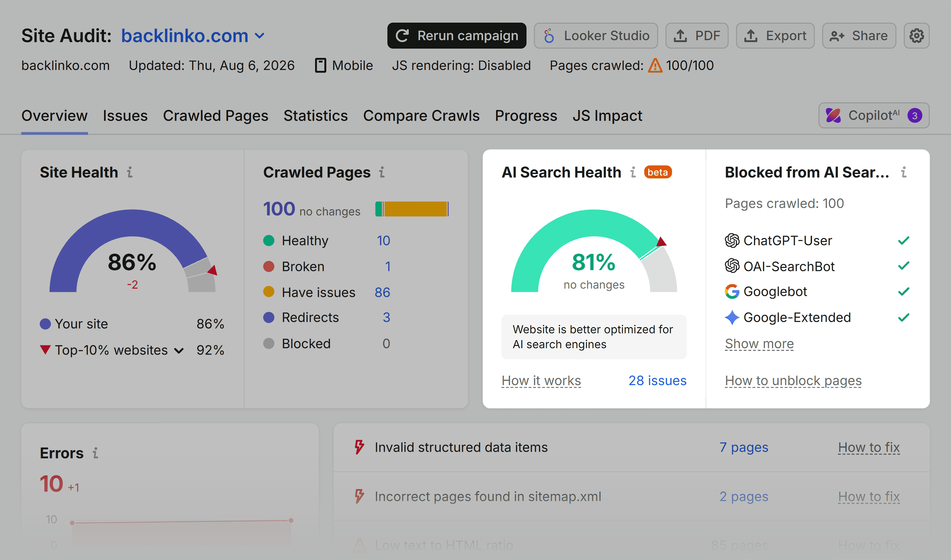
Task: Click the Copilot notification count badge
Action: (914, 115)
